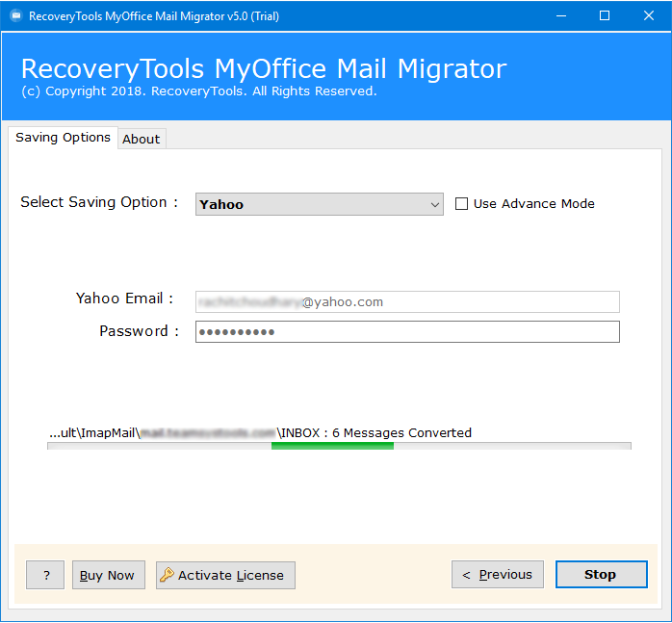
Task: Click the Activate License button
Action: click(x=225, y=575)
